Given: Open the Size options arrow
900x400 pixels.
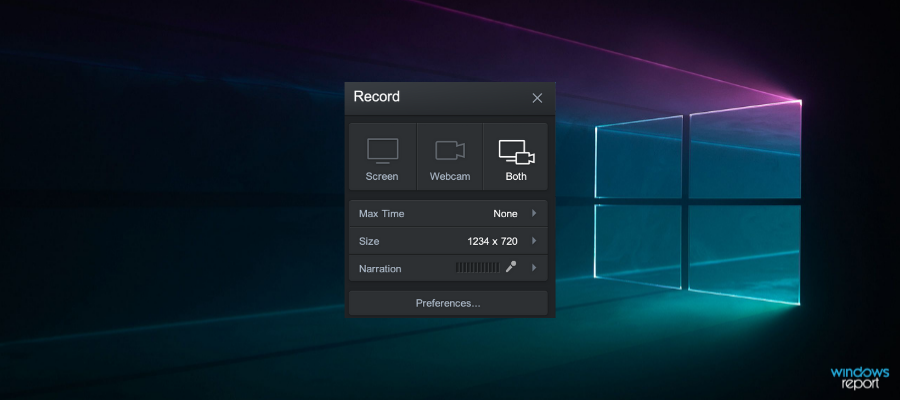Looking at the screenshot, I should (534, 240).
